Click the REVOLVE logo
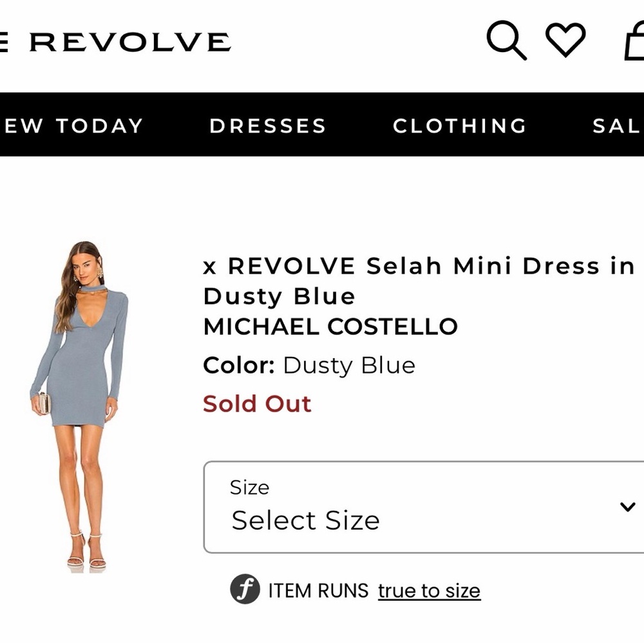Image resolution: width=644 pixels, height=644 pixels. [116, 41]
